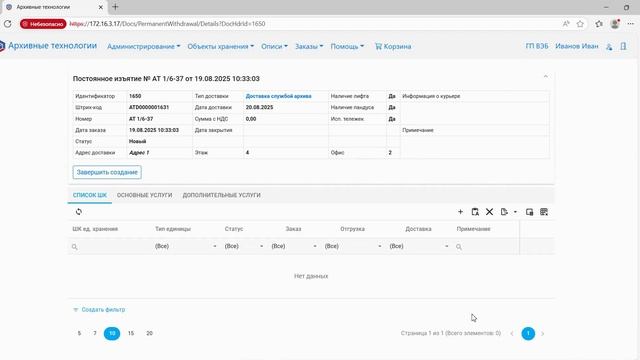Click the export document icon in list toolbar
This screenshot has height=360, width=640.
(x=504, y=212)
